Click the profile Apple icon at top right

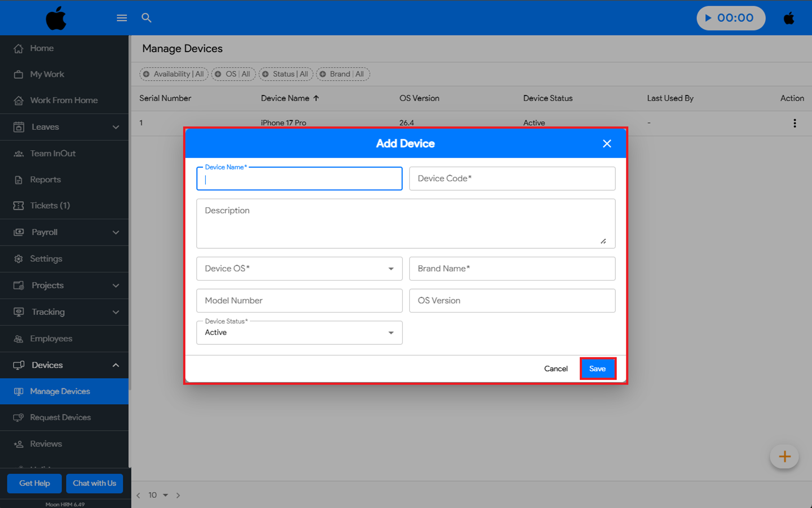pos(789,18)
